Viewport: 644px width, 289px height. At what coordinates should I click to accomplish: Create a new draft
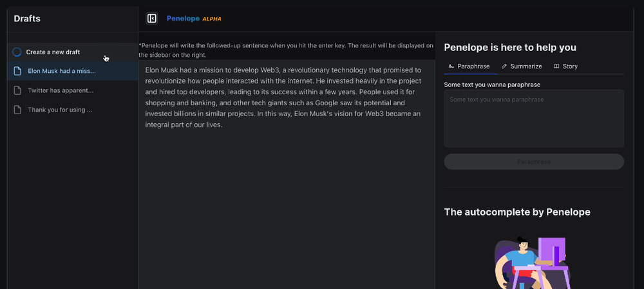click(x=73, y=52)
